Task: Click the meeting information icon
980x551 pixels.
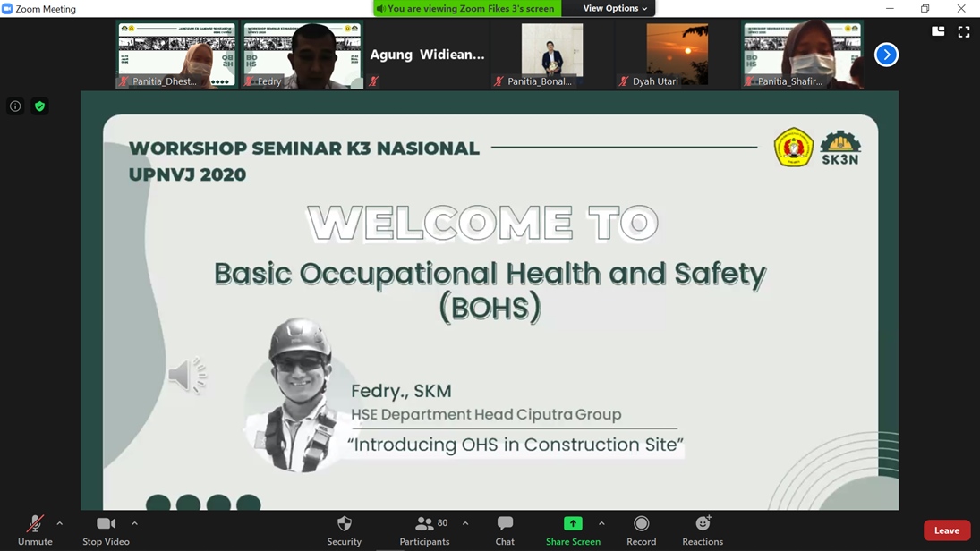Action: [15, 106]
